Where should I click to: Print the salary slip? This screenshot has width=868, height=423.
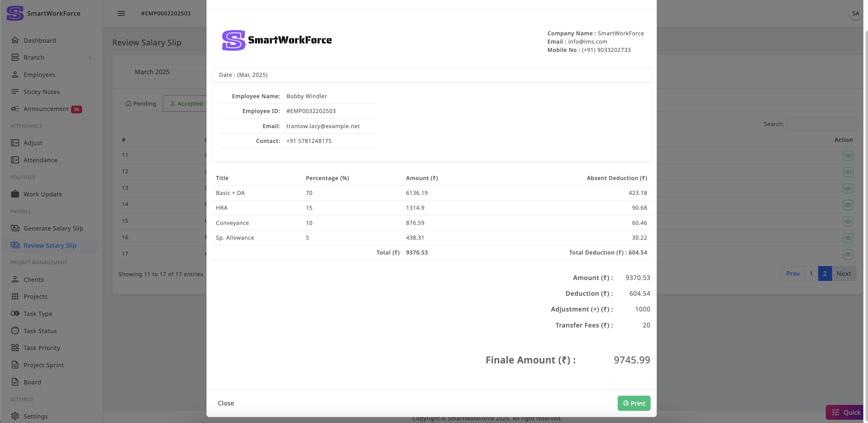(633, 403)
